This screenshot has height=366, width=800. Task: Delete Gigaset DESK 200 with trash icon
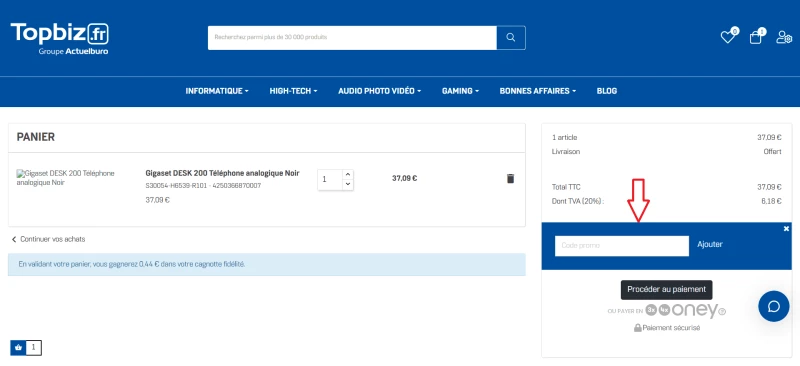(x=510, y=178)
